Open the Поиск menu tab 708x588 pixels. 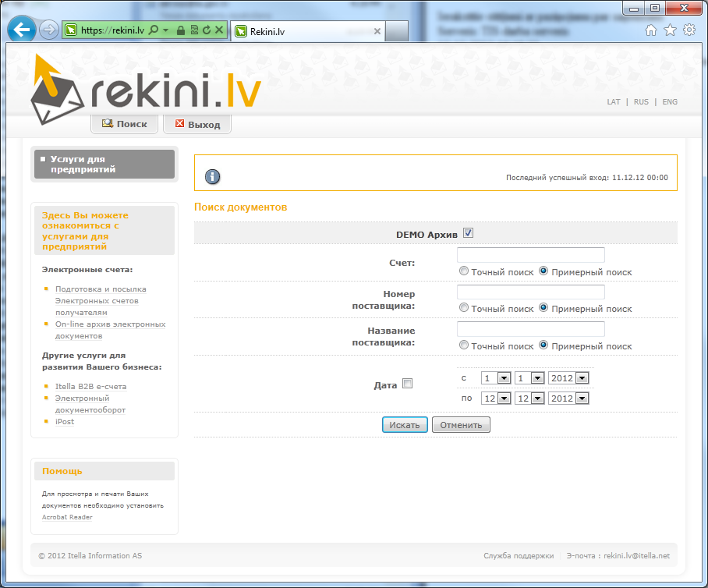coord(125,124)
